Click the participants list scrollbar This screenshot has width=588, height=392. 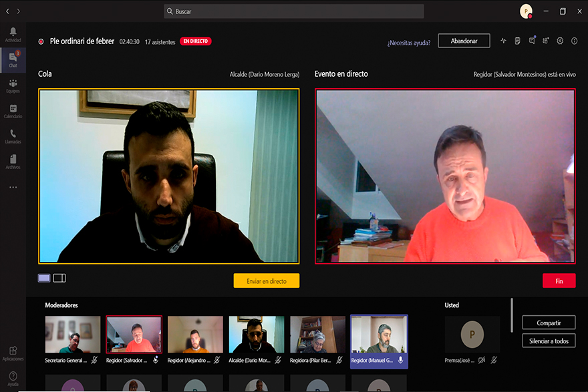point(512,315)
